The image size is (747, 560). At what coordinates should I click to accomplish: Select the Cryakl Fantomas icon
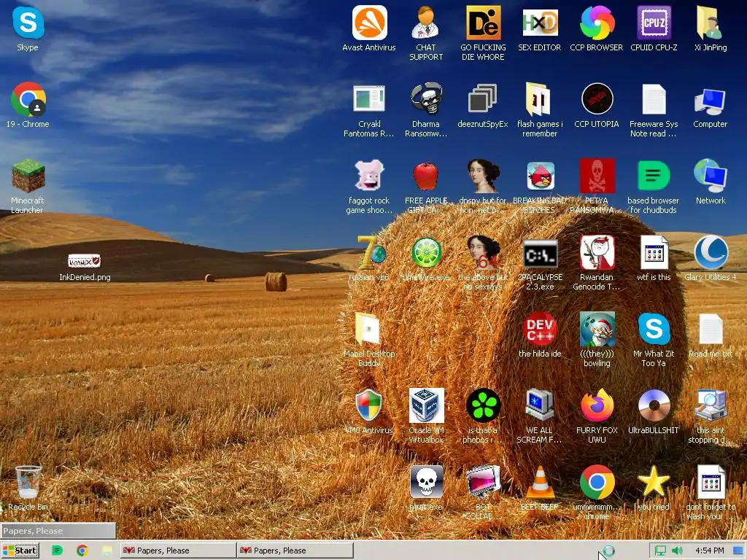click(x=369, y=99)
